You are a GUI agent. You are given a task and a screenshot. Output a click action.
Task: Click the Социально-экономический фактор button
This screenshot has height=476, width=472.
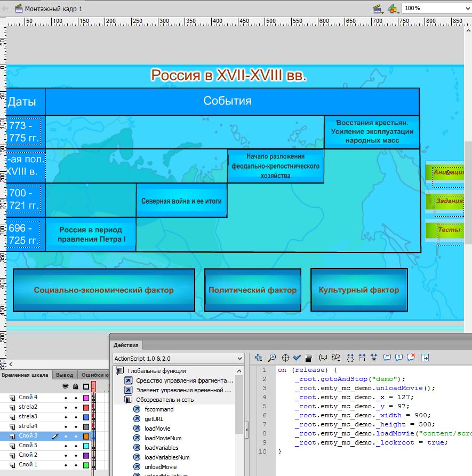104,290
